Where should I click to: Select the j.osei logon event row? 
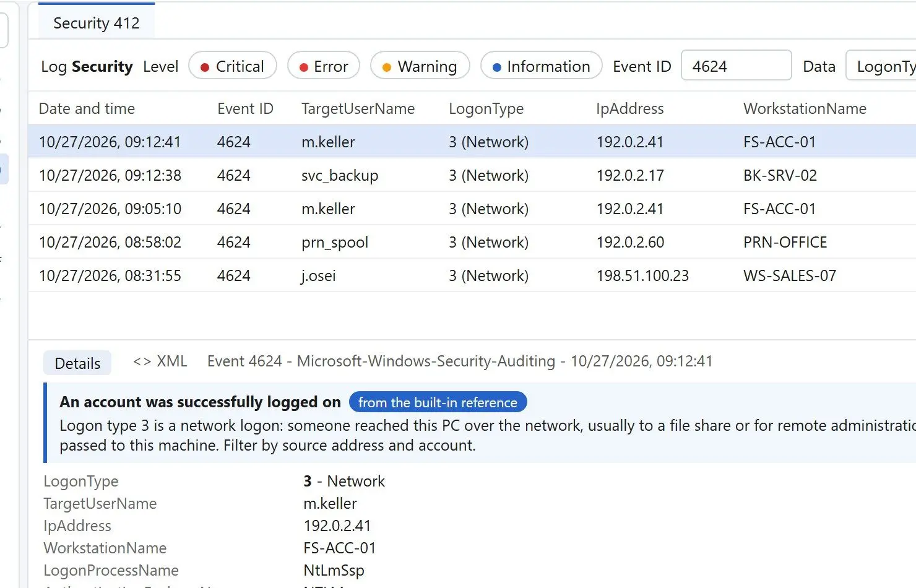pos(472,275)
